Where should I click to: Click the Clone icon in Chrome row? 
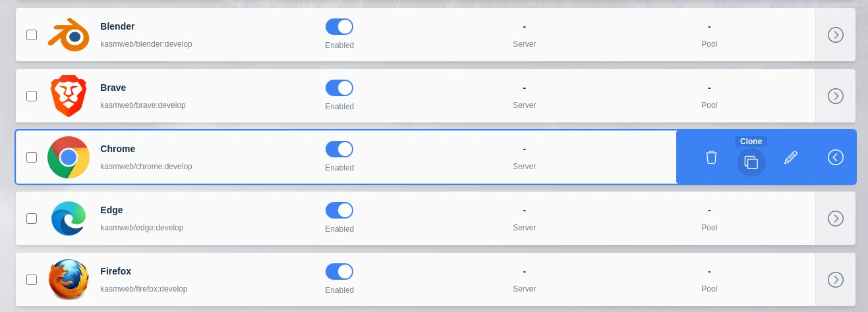751,162
